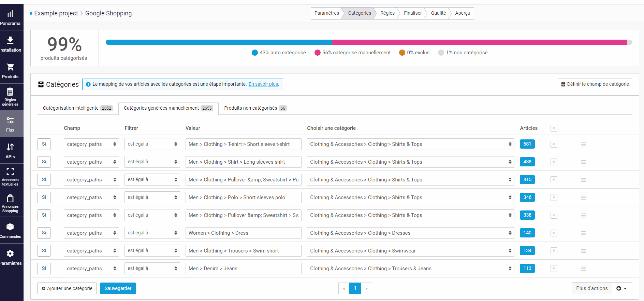Image resolution: width=644 pixels, height=301 pixels.
Task: Click Ajouter une catégorie button
Action: coord(67,288)
